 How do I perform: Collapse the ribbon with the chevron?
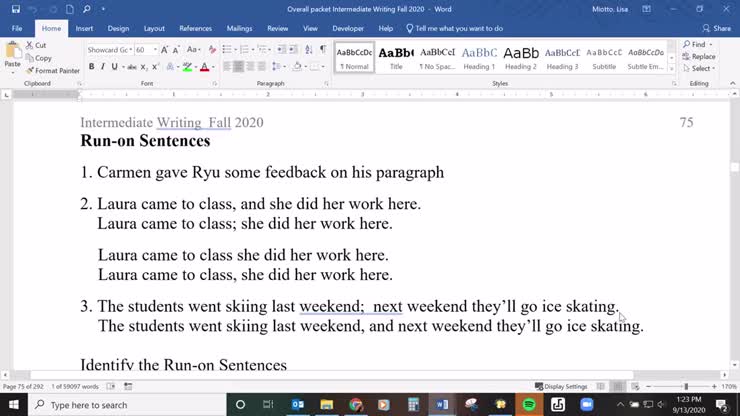click(732, 84)
